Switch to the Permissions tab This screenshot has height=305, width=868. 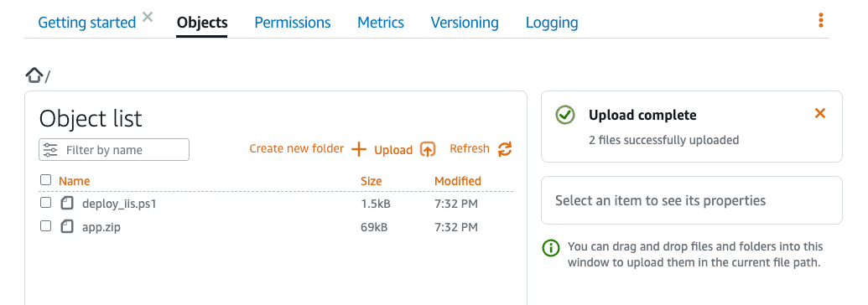point(293,23)
